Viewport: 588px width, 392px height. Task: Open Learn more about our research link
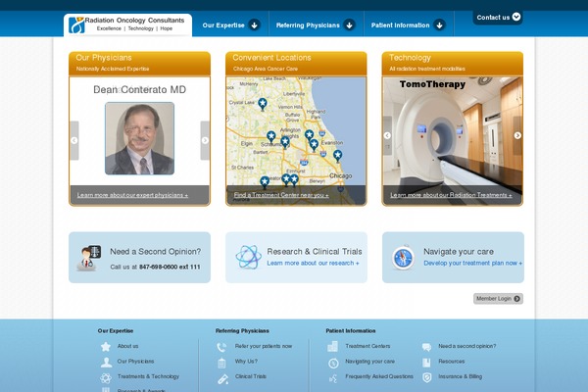[313, 264]
